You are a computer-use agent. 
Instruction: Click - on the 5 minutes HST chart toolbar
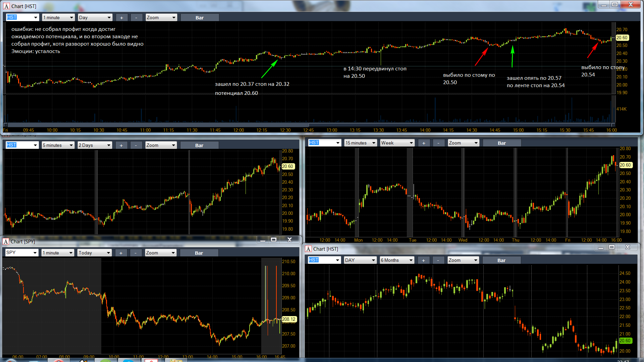(136, 145)
